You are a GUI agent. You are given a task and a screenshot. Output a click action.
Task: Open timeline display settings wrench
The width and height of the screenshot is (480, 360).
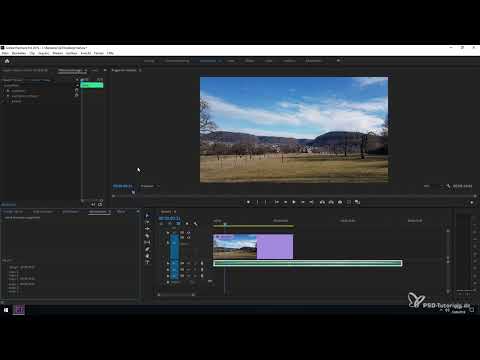[x=196, y=224]
